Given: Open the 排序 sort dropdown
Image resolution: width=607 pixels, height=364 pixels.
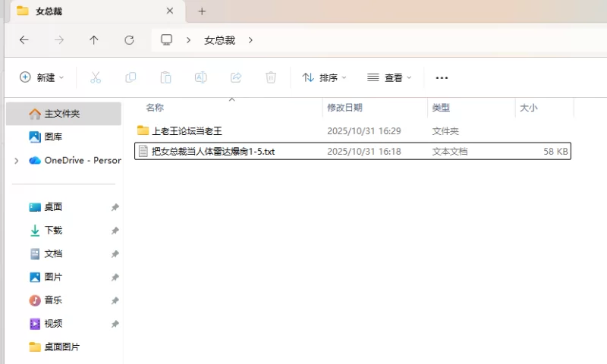Looking at the screenshot, I should tap(324, 78).
